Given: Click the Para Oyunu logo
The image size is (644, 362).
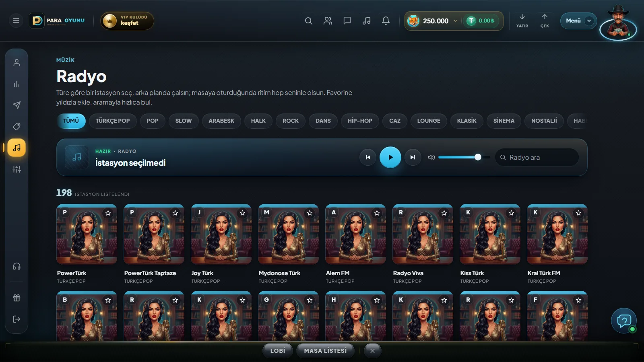Looking at the screenshot, I should pyautogui.click(x=57, y=21).
